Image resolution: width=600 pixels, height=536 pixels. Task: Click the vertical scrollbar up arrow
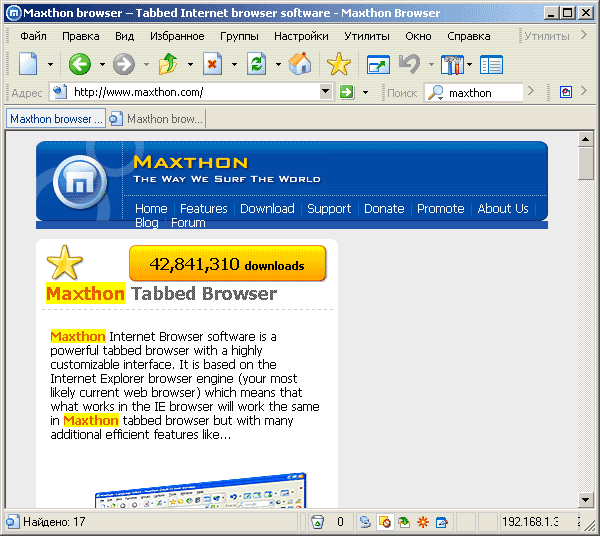[585, 139]
